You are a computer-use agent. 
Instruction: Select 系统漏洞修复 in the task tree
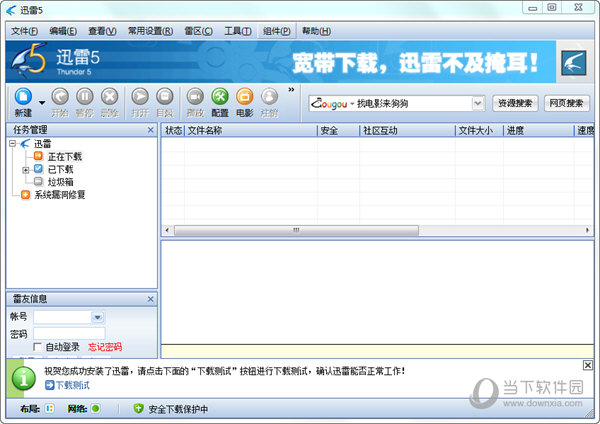pyautogui.click(x=60, y=195)
